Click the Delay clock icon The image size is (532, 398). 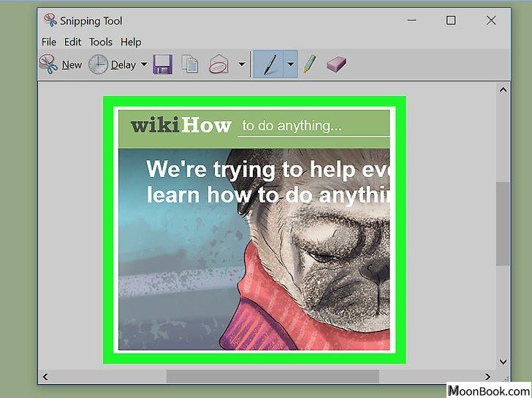click(98, 64)
